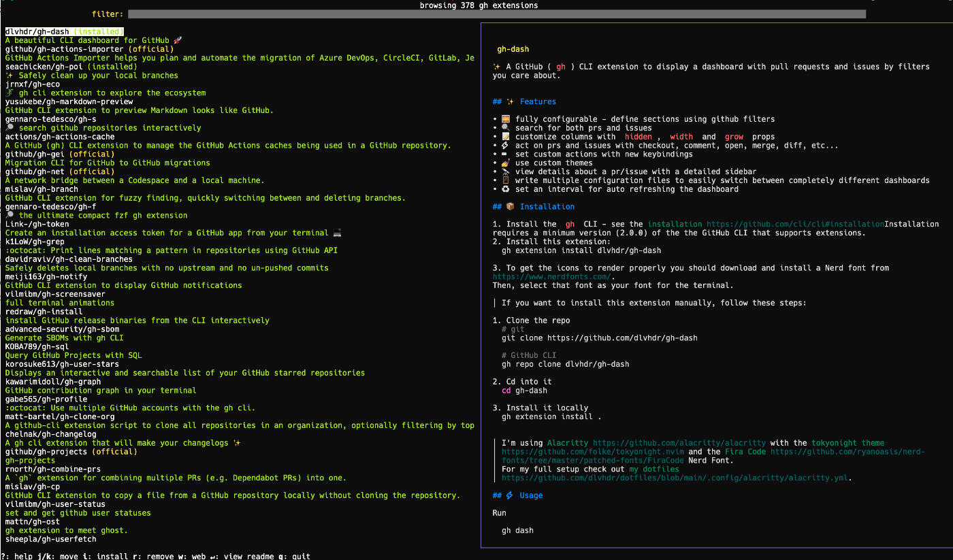This screenshot has width=953, height=560.
Task: Click the magnifier emoji before 'the ultimate compact fzf'
Action: 10,216
